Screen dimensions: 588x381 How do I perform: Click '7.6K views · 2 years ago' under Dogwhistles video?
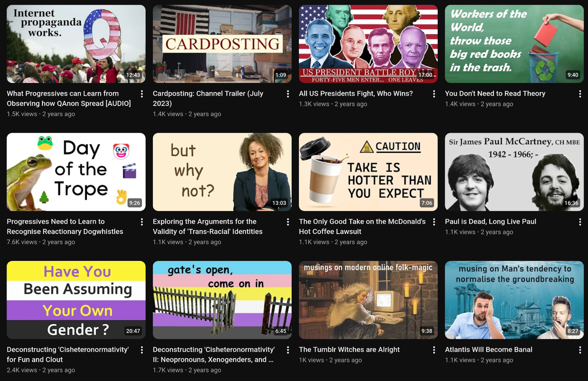[41, 242]
